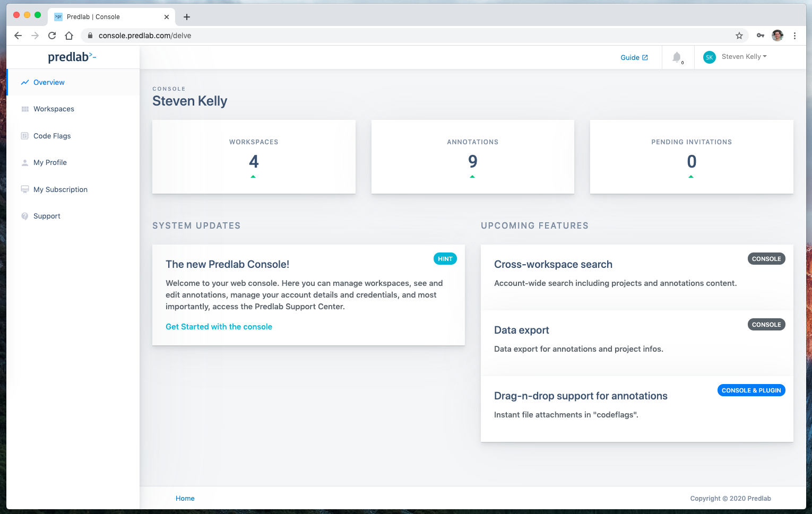Open Code Flags from the sidebar

coord(73,136)
